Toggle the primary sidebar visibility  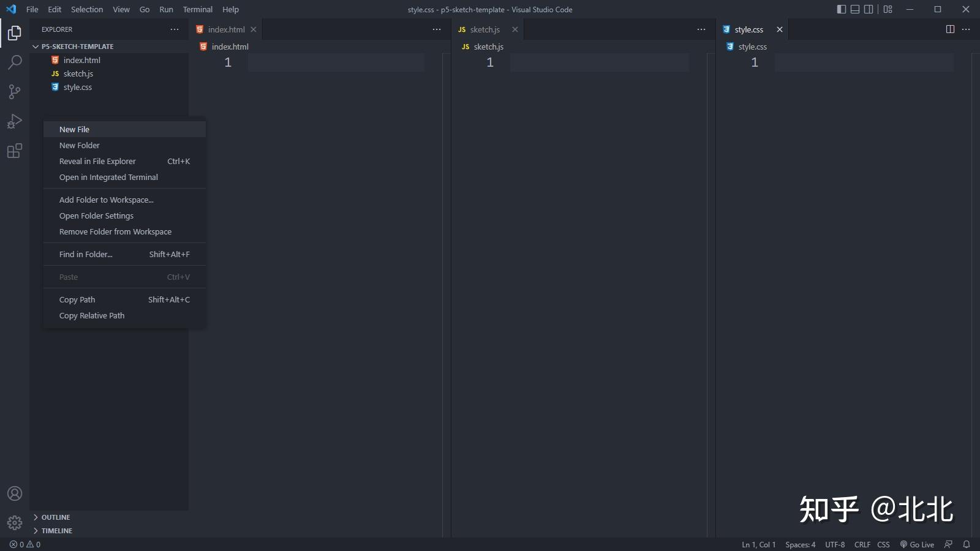pos(840,9)
